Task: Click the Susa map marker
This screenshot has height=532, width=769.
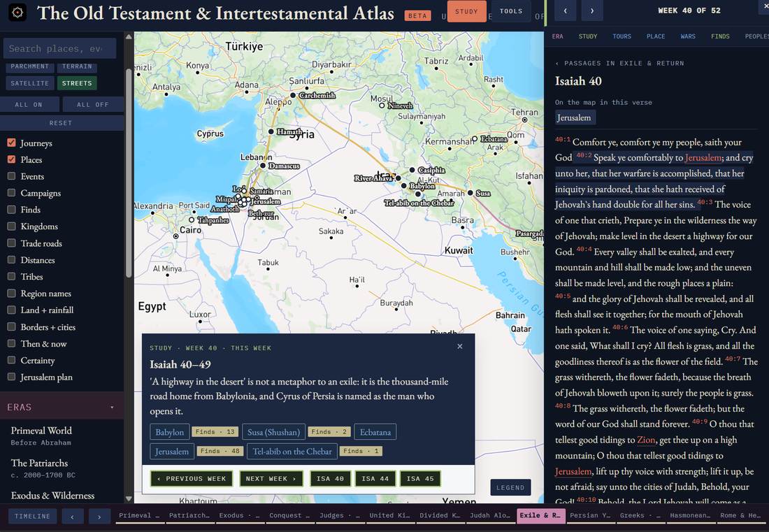Action: coord(470,193)
